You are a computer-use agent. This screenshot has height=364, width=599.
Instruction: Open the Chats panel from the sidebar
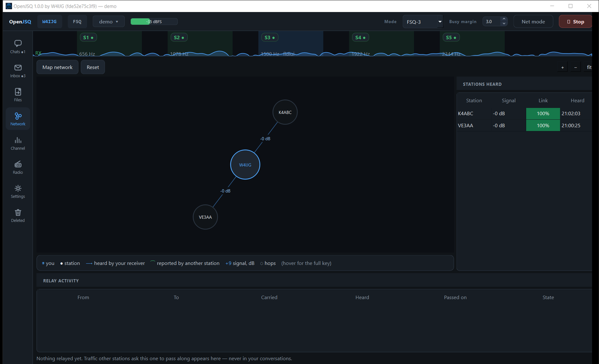[18, 47]
